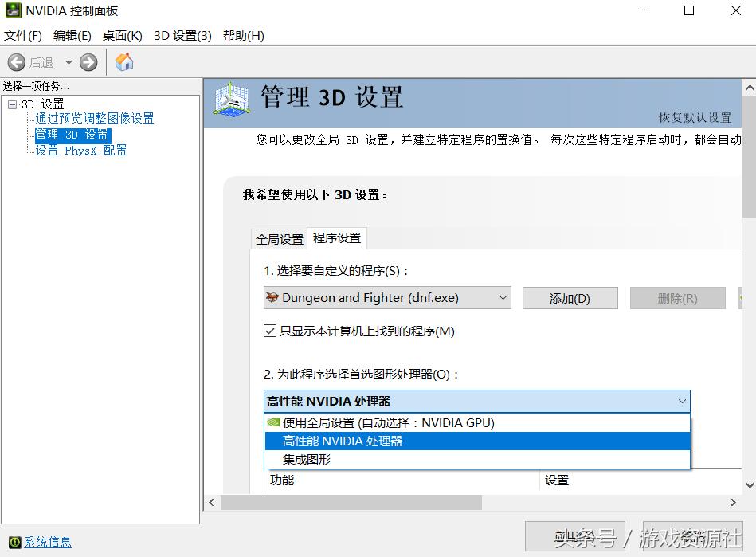
Task: Click the 添加(D) button
Action: [570, 297]
